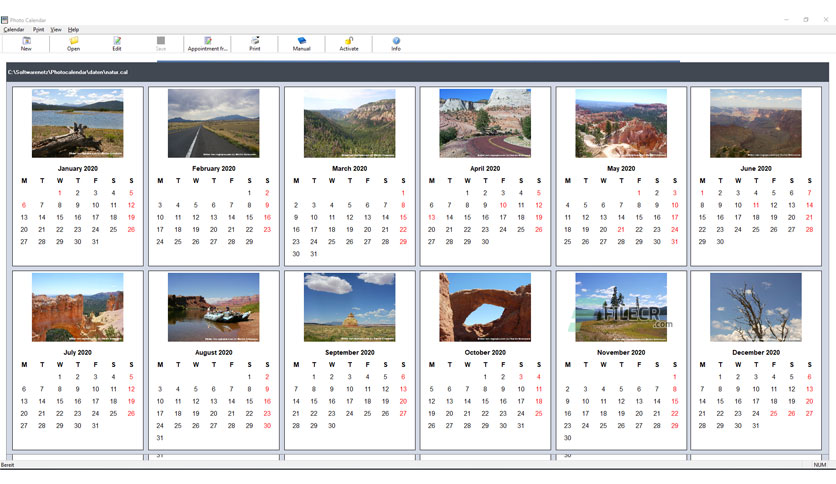
Task: Select the July 2020 rock arch photo
Action: click(77, 307)
